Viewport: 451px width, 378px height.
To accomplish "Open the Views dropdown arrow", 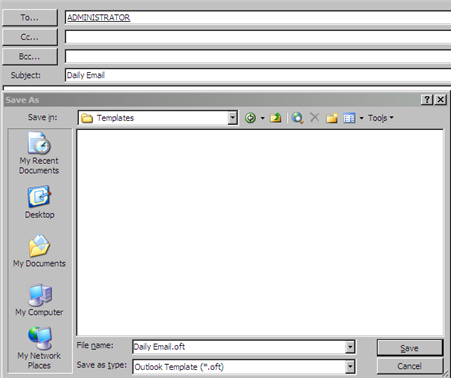I will click(361, 118).
